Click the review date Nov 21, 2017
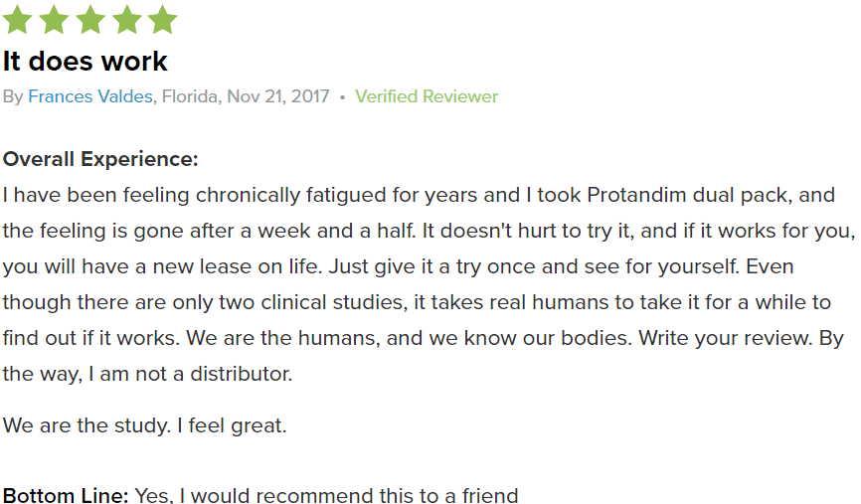Screen dimensions: 861x504 click(x=277, y=96)
